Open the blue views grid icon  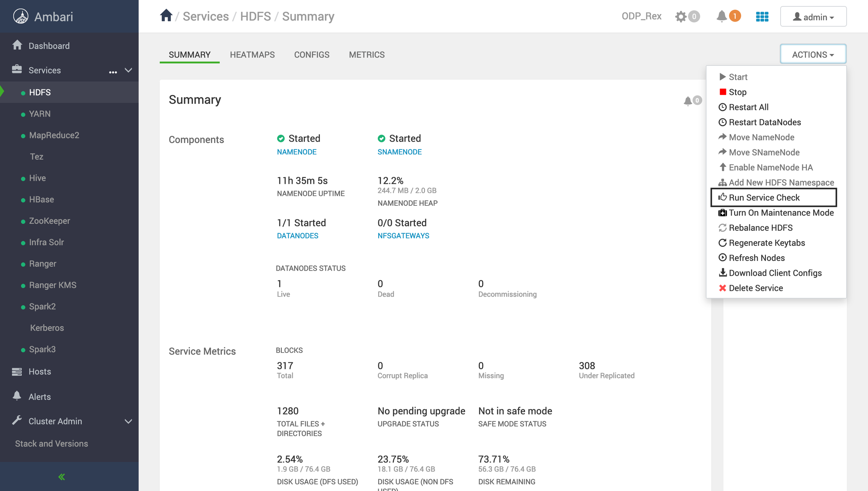tap(762, 17)
